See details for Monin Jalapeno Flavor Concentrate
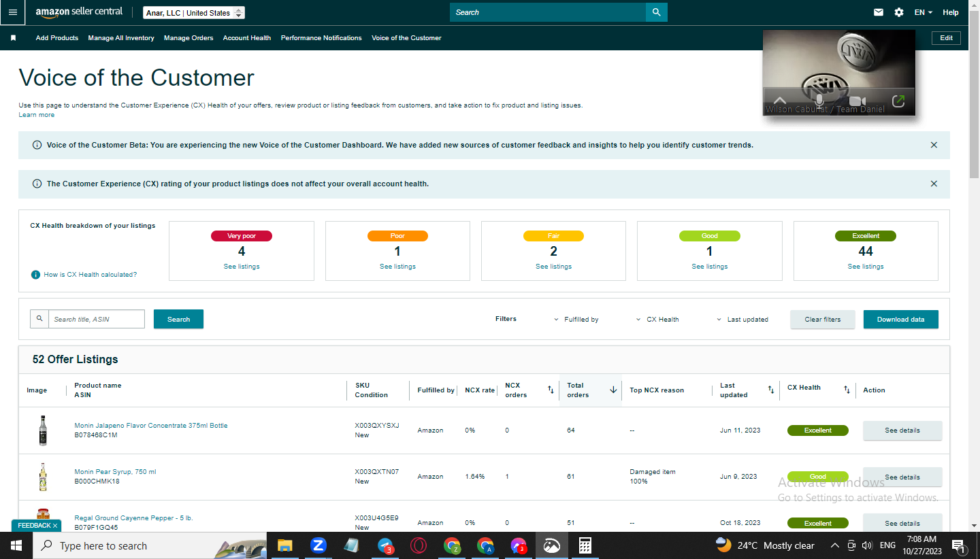 point(902,430)
